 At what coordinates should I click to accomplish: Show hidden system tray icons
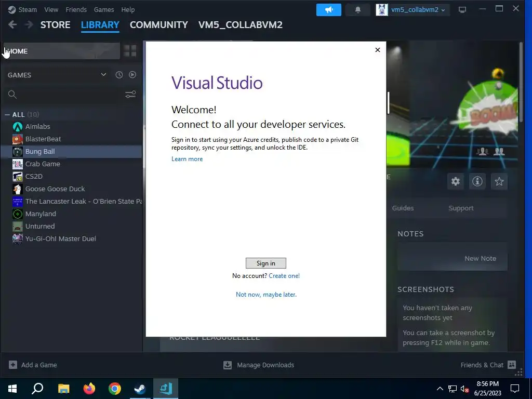click(x=440, y=389)
